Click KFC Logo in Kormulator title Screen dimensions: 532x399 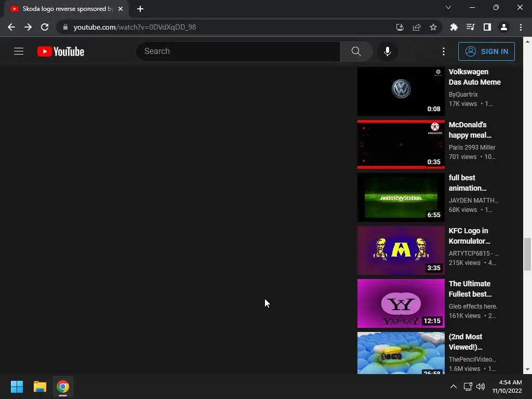click(469, 236)
